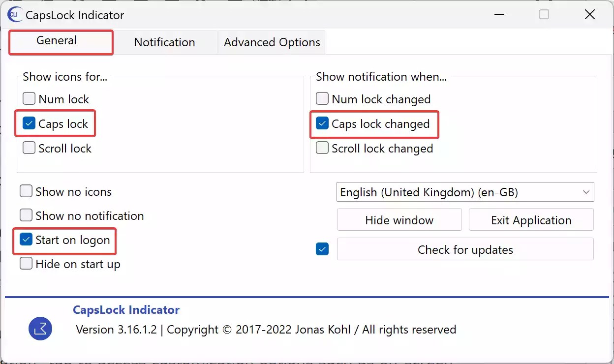The height and width of the screenshot is (364, 614).
Task: Enable notifications for Scroll lock changed
Action: (322, 148)
